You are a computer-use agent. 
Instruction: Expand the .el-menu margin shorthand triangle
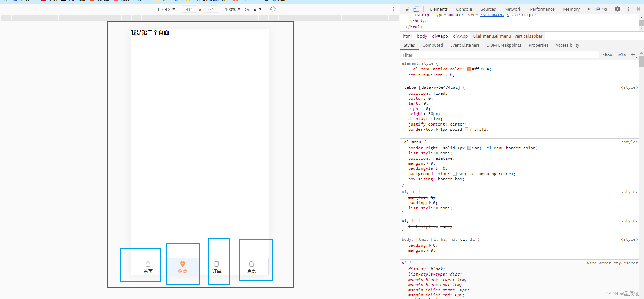(x=428, y=164)
